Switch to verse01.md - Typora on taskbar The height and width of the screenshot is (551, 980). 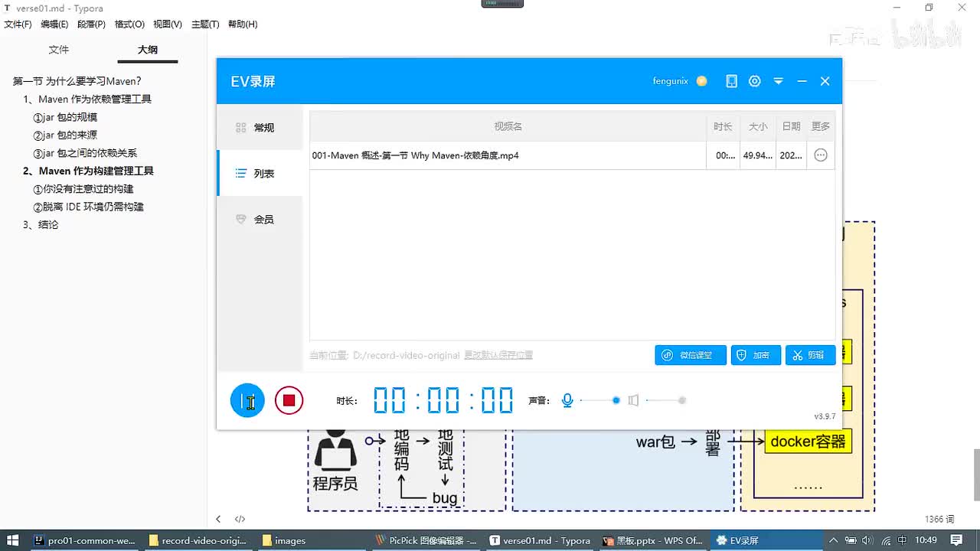click(x=541, y=540)
